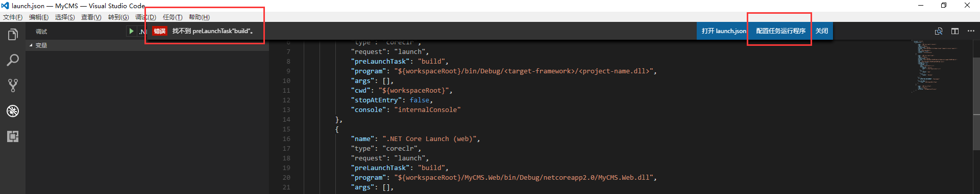
Task: Click the open changes icon in the editor toolbar
Action: pos(939,31)
